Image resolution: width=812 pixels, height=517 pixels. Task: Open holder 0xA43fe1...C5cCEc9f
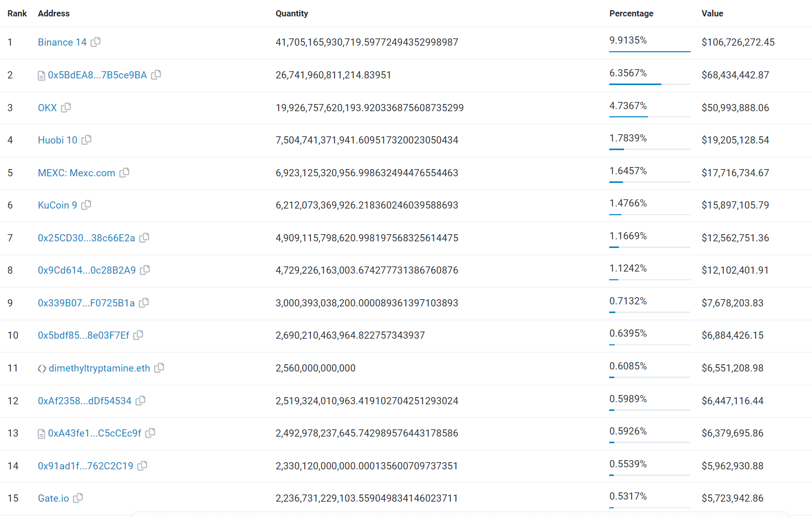[x=95, y=433]
